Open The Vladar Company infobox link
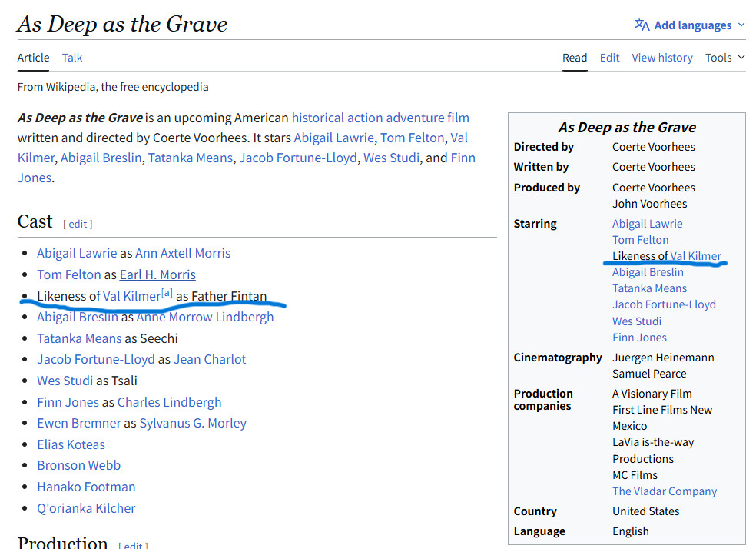756x549 pixels. click(664, 491)
